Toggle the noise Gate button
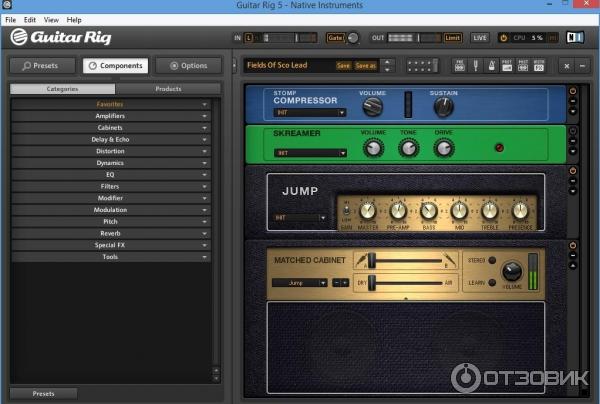The height and width of the screenshot is (404, 600). point(335,38)
